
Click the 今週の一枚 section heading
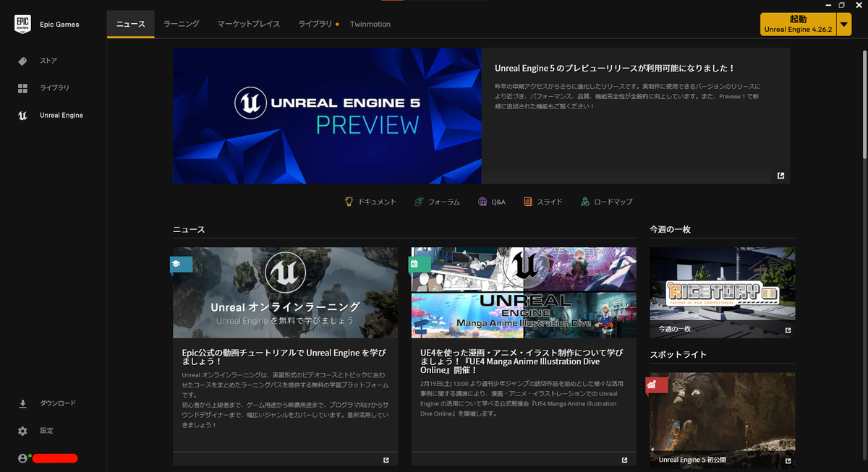[x=670, y=229]
